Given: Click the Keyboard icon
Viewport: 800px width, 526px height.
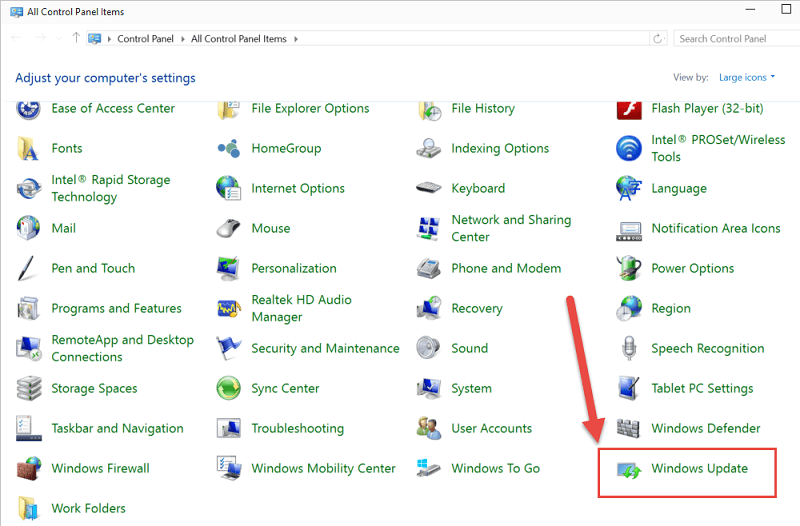Looking at the screenshot, I should click(429, 188).
